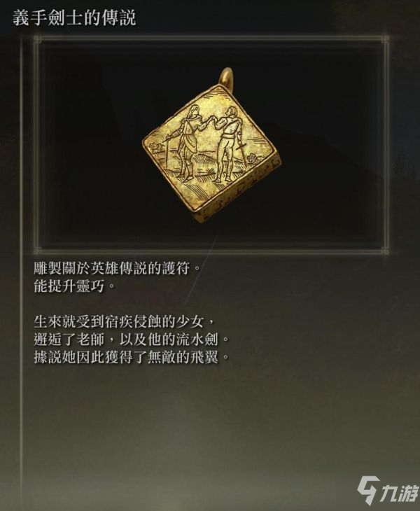This screenshot has width=420, height=511.
Task: Click the engraved woman figure on talisman
Action: click(x=189, y=142)
